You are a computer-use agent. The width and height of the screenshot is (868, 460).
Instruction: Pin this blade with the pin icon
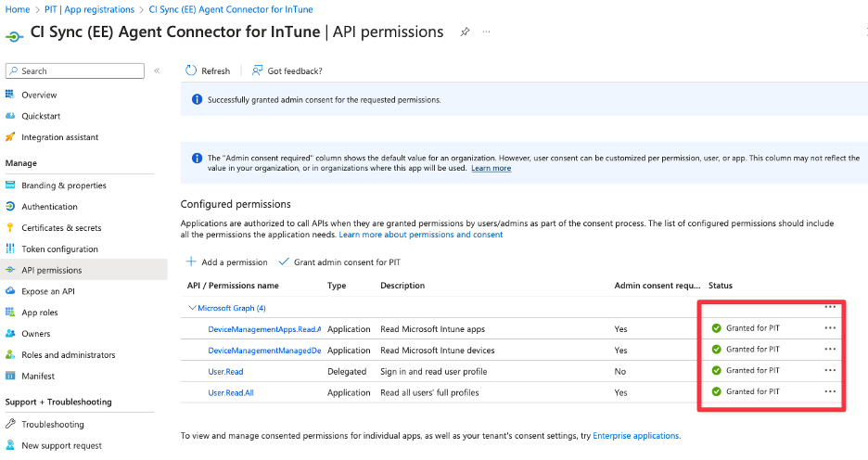(465, 32)
